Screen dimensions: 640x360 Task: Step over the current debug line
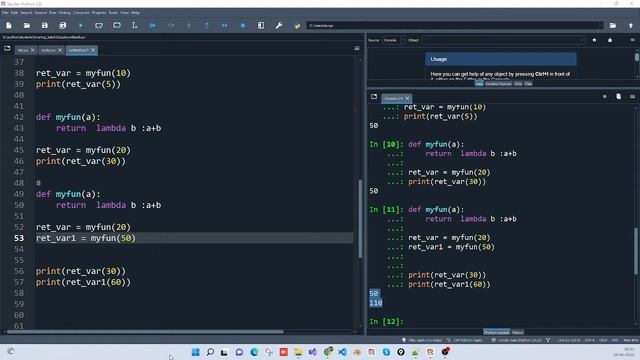pos(171,25)
